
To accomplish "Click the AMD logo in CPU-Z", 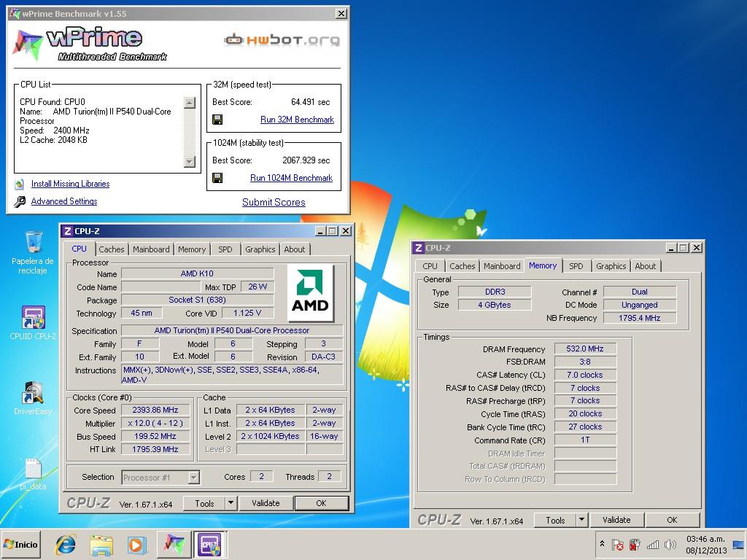I will [x=310, y=292].
